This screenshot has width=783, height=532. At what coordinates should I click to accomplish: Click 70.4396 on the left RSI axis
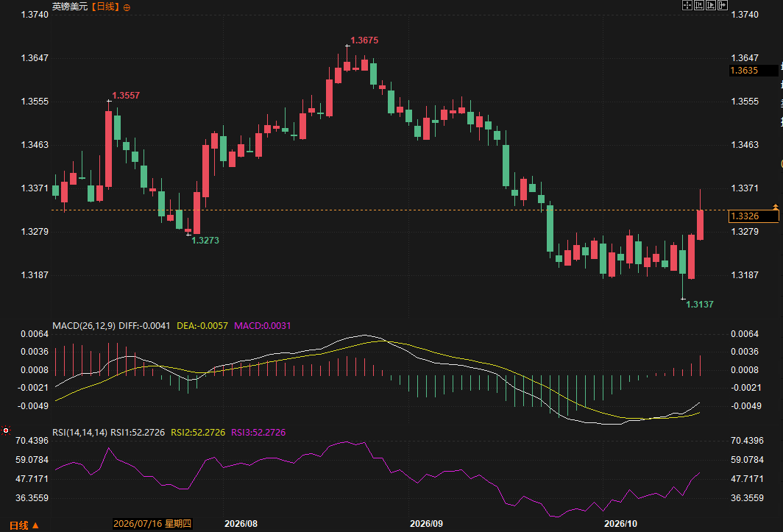click(32, 441)
